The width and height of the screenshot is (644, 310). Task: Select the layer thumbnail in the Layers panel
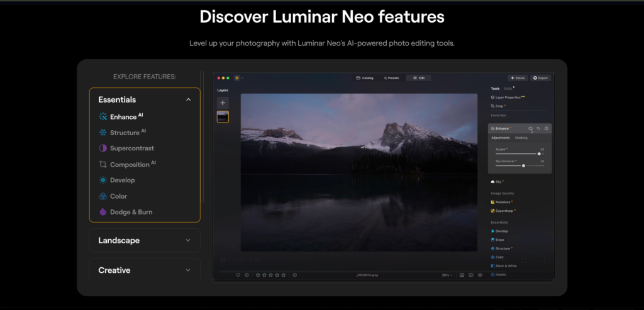(223, 117)
